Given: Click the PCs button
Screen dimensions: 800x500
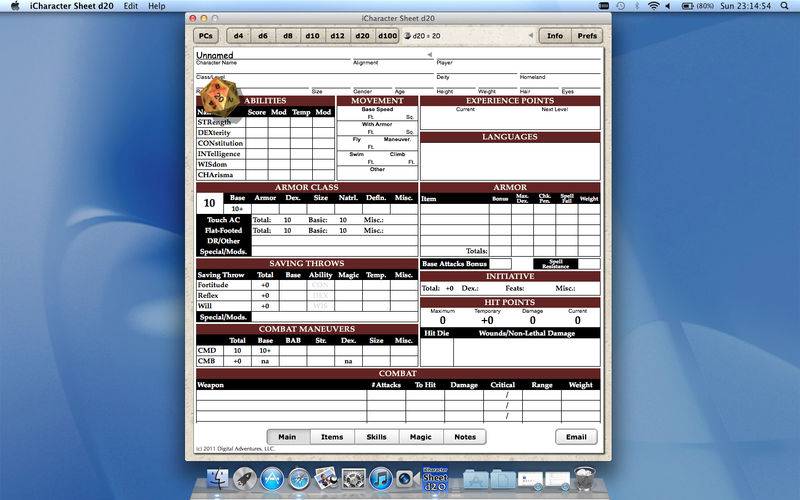Looking at the screenshot, I should click(206, 36).
